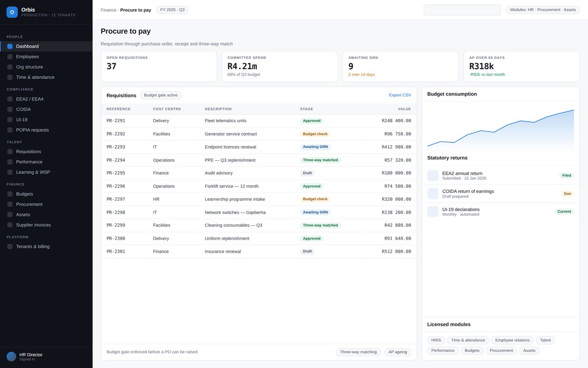Click the search input in top bar
Viewport: 588px width, 368px height.
point(462,10)
